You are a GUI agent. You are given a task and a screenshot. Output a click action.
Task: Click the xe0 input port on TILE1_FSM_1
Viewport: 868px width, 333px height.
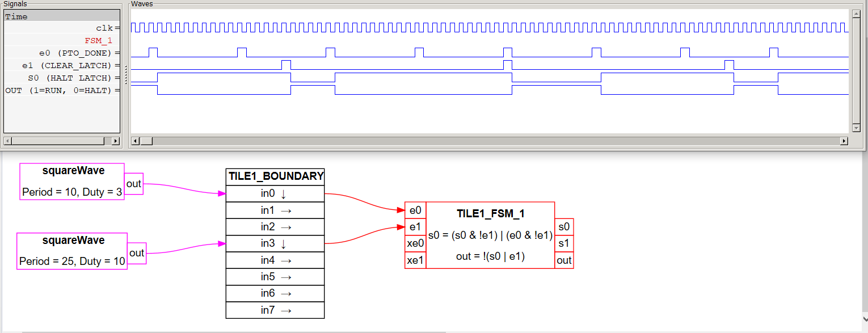(415, 243)
